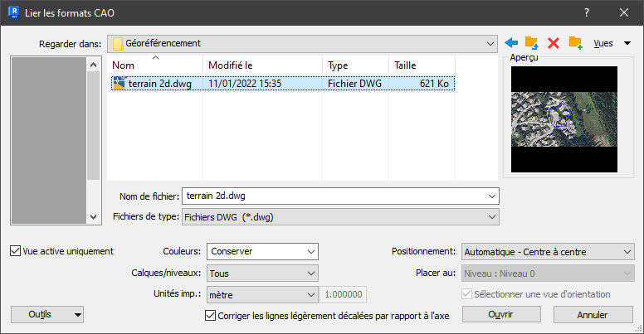This screenshot has height=334, width=644.
Task: Expand the Couleurs dropdown
Action: pyautogui.click(x=262, y=251)
